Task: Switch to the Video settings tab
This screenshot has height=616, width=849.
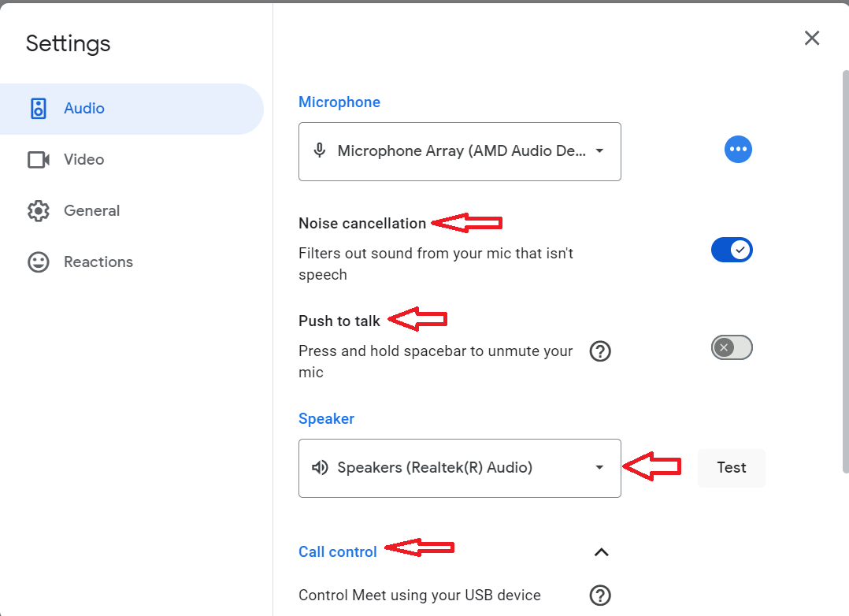Action: tap(83, 159)
